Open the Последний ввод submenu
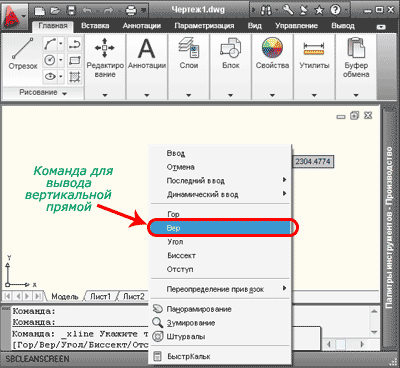400x368 pixels. [220, 181]
